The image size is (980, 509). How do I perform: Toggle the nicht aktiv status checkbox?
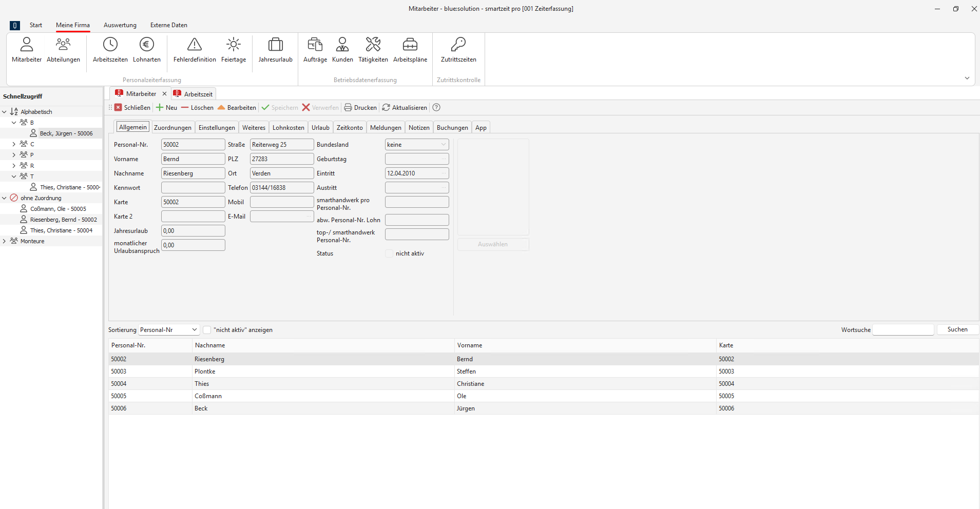pos(389,253)
